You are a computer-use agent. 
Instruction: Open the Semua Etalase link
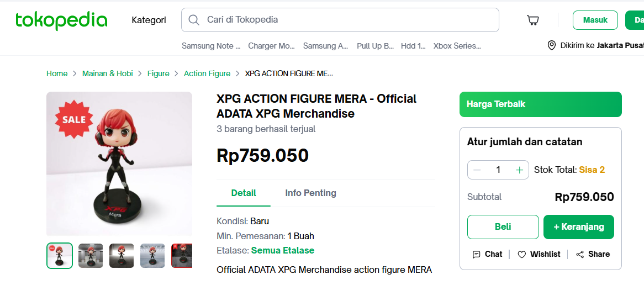pyautogui.click(x=283, y=250)
